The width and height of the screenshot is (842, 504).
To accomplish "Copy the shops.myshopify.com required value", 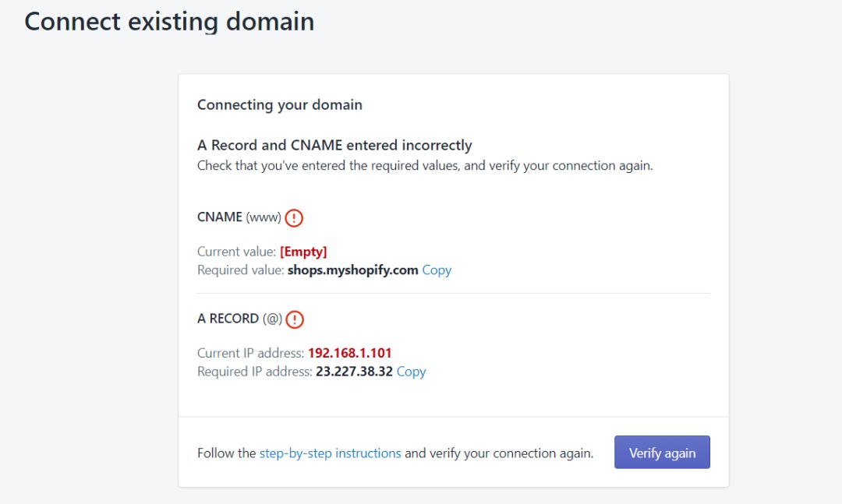I will (437, 270).
